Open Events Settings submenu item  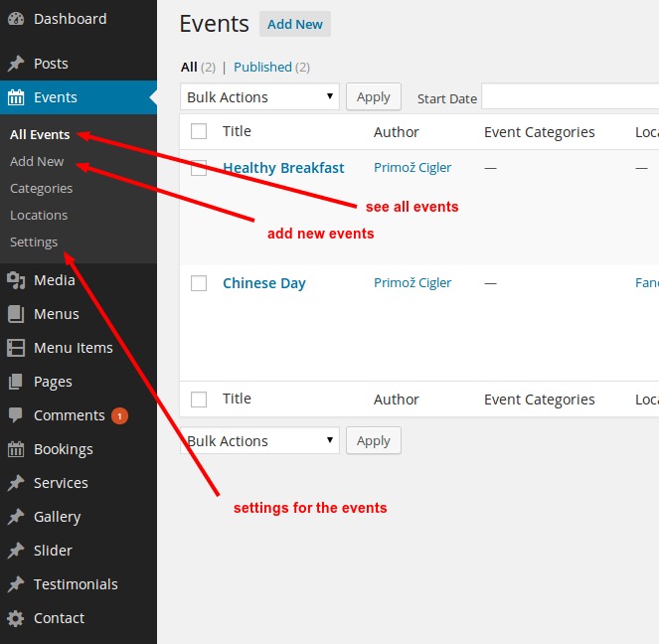coord(34,241)
